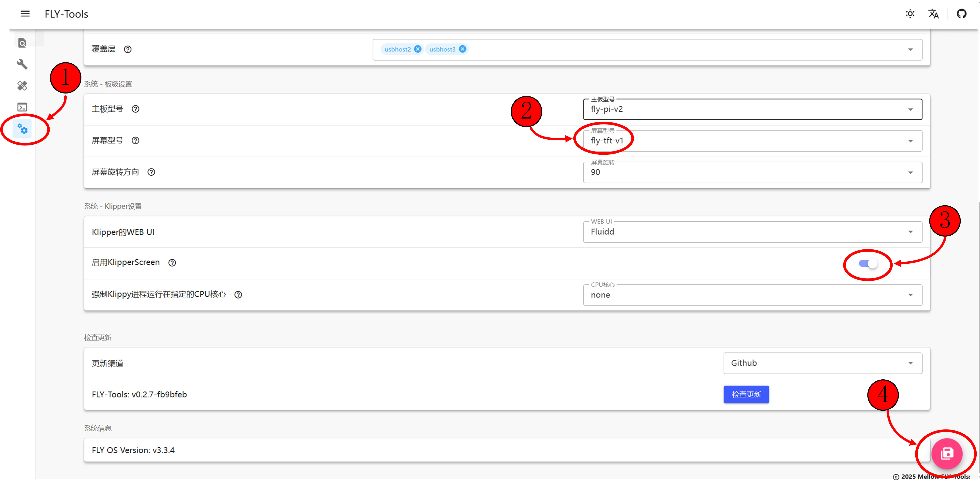Click help icon beside 屏幕旋转方向

coord(151,172)
